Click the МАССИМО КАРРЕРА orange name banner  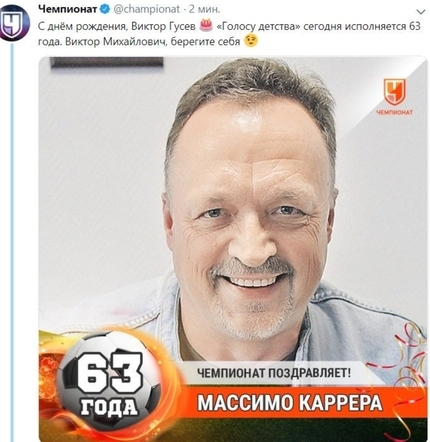[289, 402]
